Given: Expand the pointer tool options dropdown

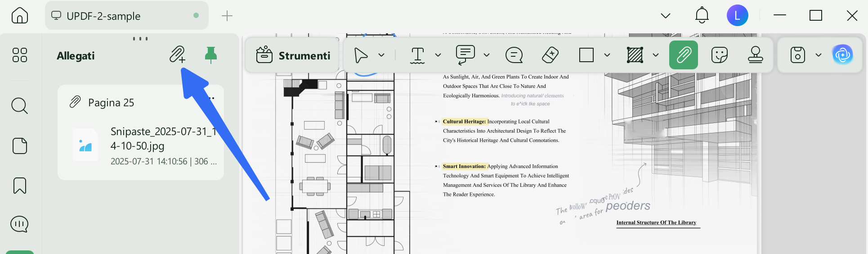Looking at the screenshot, I should coord(381,55).
